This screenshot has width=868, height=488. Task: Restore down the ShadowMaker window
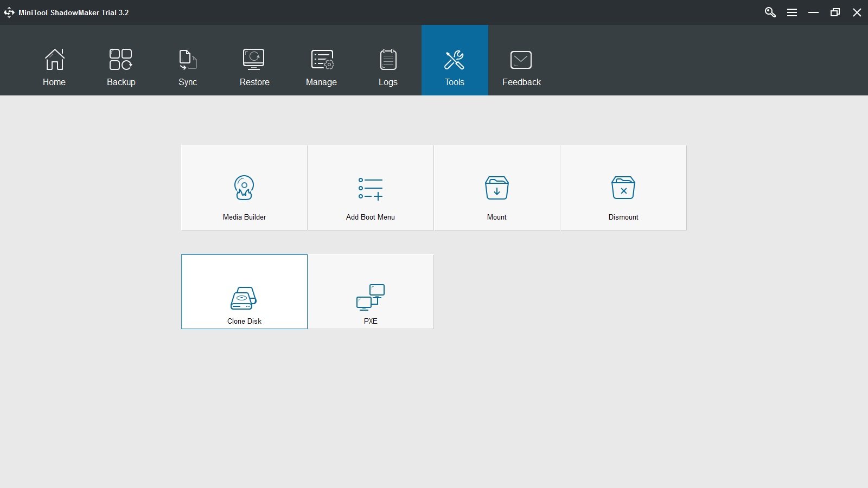[835, 12]
